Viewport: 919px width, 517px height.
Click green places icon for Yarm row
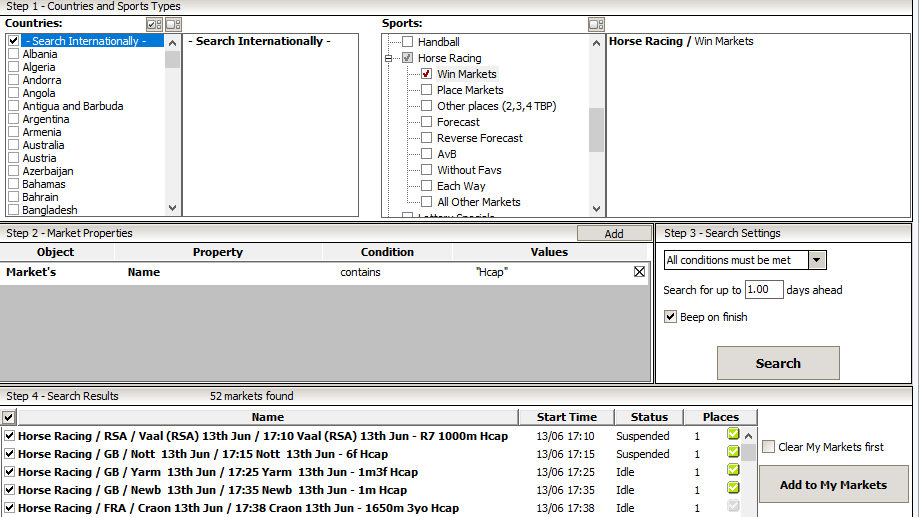pyautogui.click(x=733, y=470)
